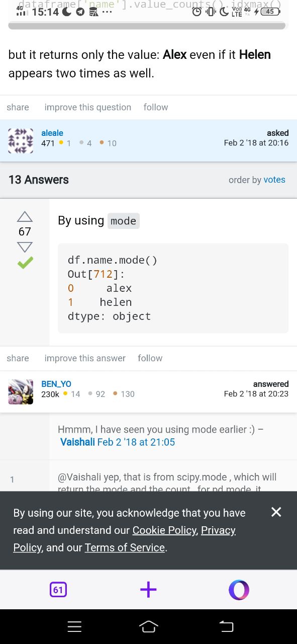
Task: Upvote the mode answer
Action: coord(25,216)
